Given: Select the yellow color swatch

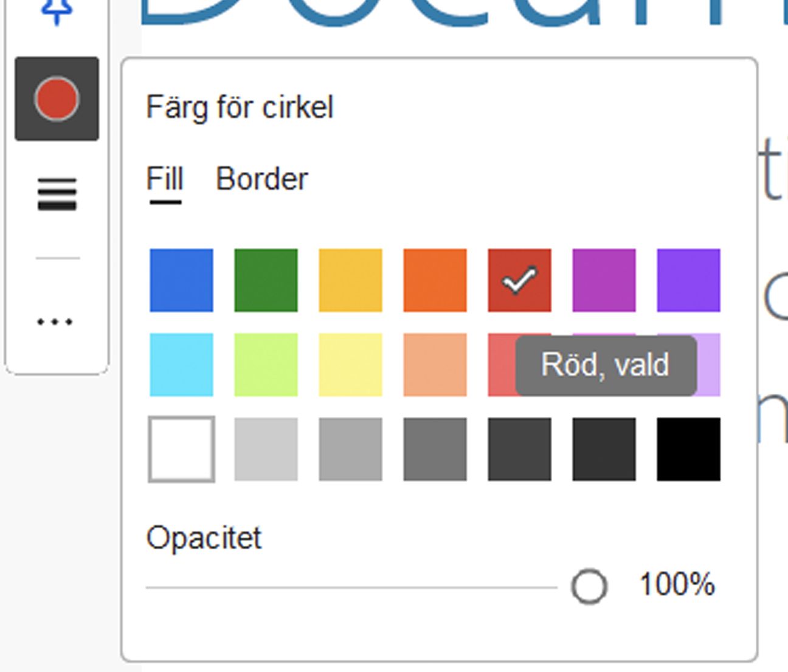Looking at the screenshot, I should click(x=350, y=280).
